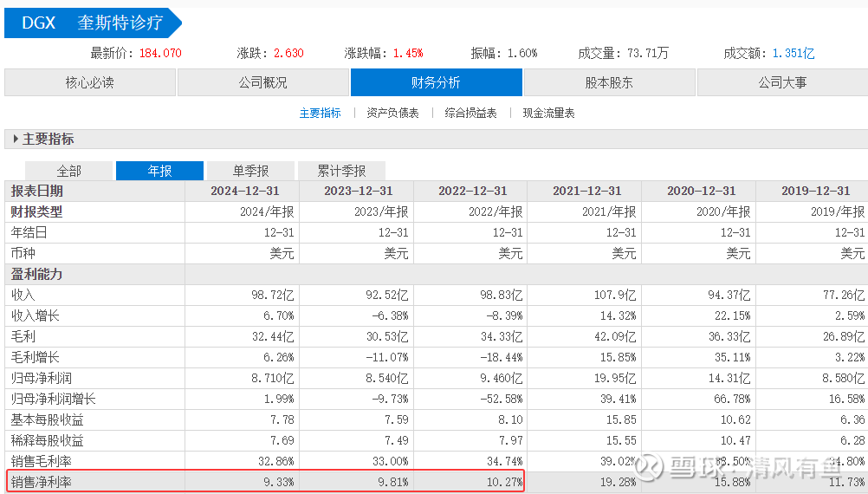The width and height of the screenshot is (868, 494).
Task: Click the 最新价 value 184.070
Action: pos(160,53)
